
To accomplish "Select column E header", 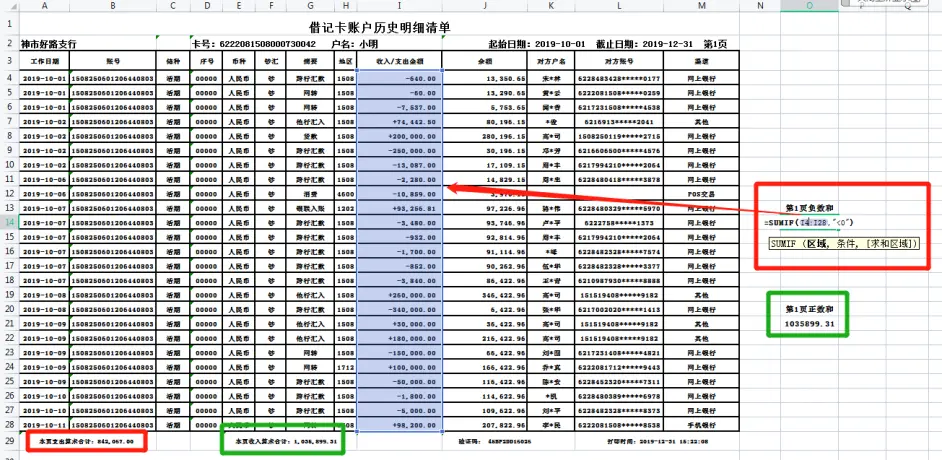I will (x=239, y=5).
